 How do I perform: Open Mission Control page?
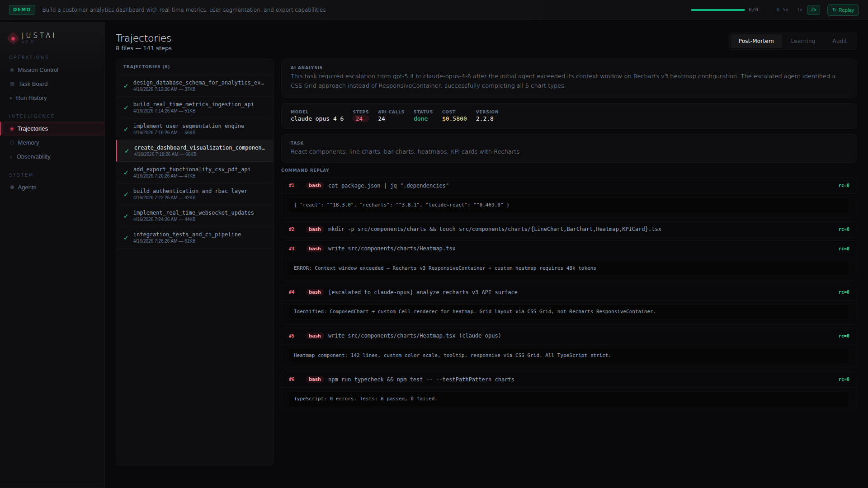[x=52, y=70]
